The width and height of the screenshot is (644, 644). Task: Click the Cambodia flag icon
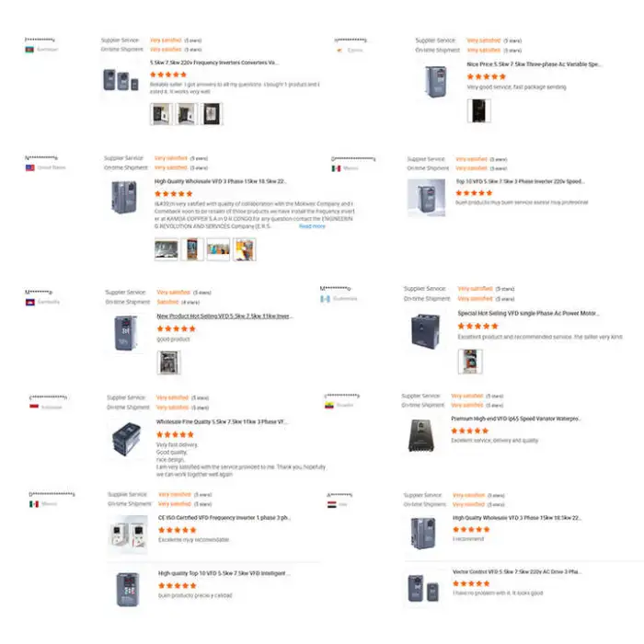click(x=30, y=302)
